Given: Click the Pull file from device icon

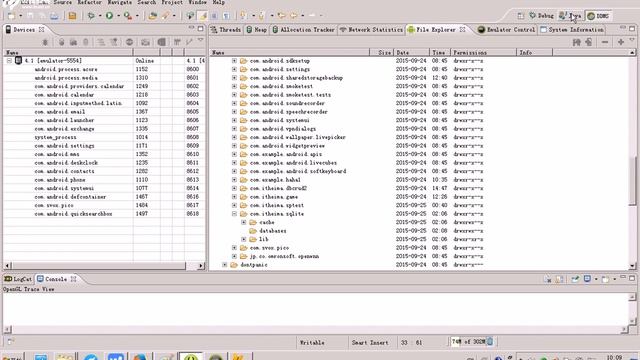Looking at the screenshot, I should (576, 42).
